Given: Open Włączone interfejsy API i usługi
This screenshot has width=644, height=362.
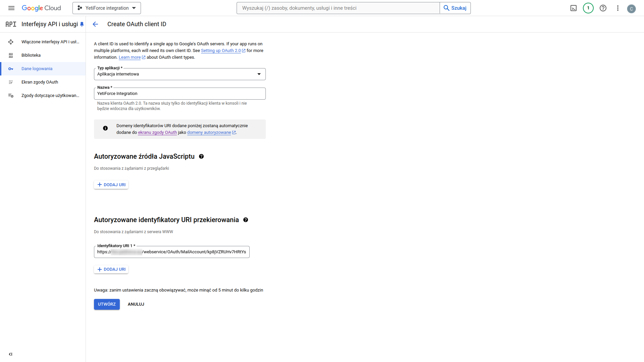Looking at the screenshot, I should click(43, 42).
